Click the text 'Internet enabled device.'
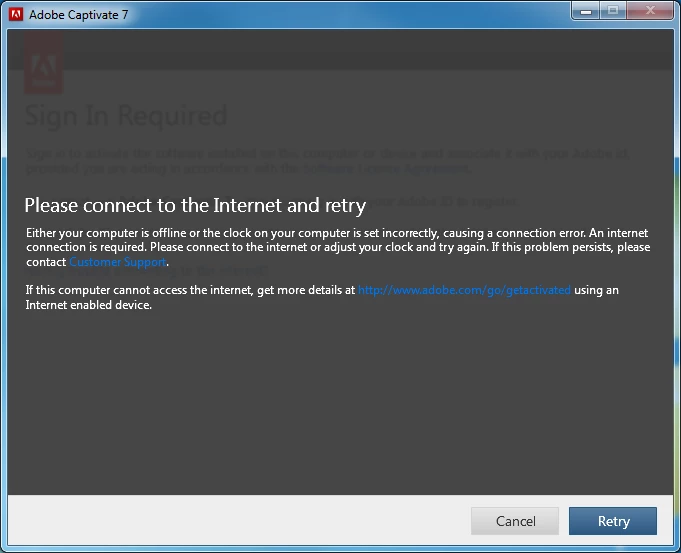Image resolution: width=681 pixels, height=553 pixels. coord(89,305)
